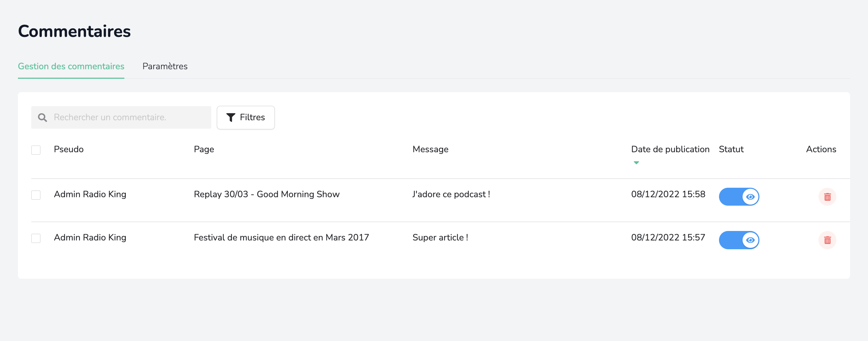Check the select-all comments checkbox
868x341 pixels.
[36, 150]
